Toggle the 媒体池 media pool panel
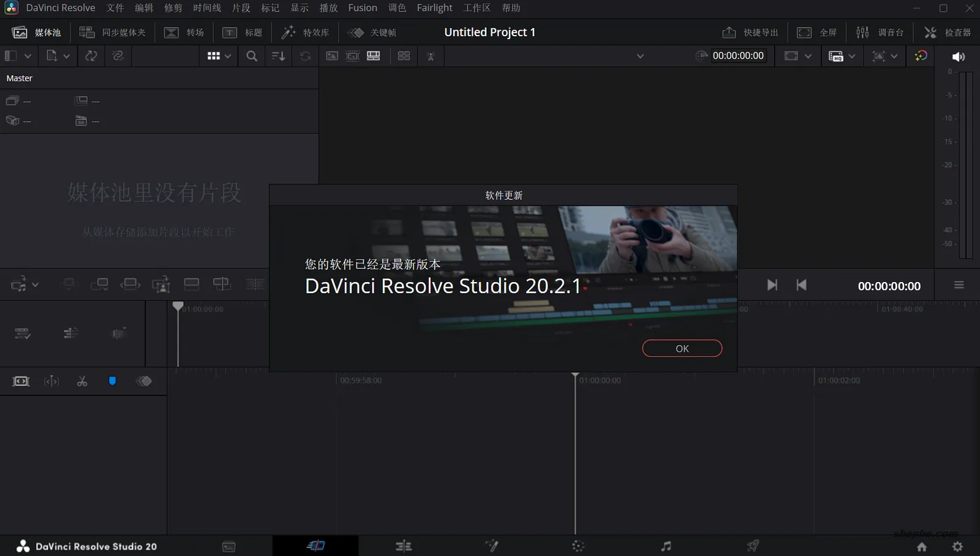Image resolution: width=980 pixels, height=556 pixels. click(37, 32)
